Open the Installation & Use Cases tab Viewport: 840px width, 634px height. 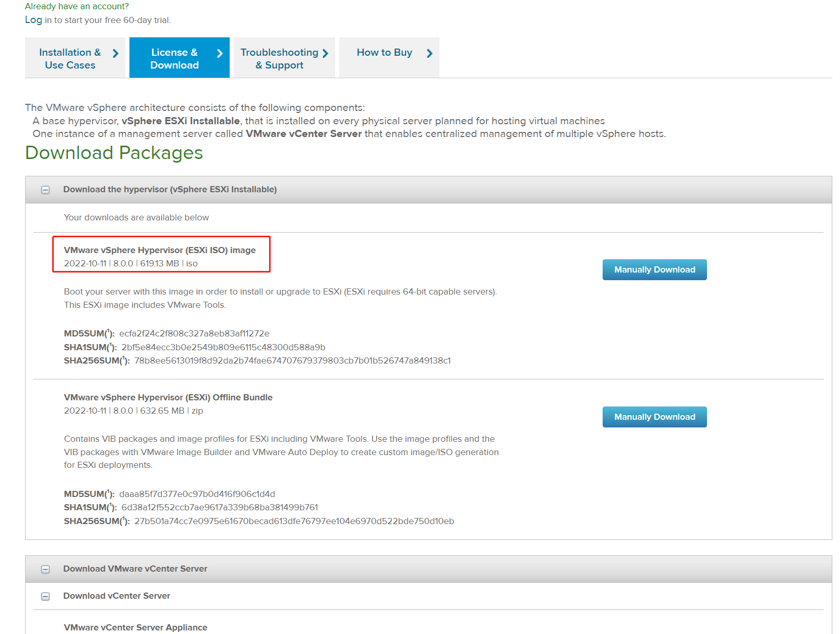pyautogui.click(x=70, y=58)
